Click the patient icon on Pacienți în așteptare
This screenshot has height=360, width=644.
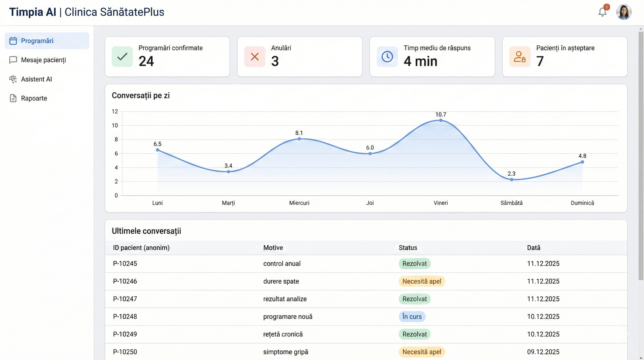point(520,57)
